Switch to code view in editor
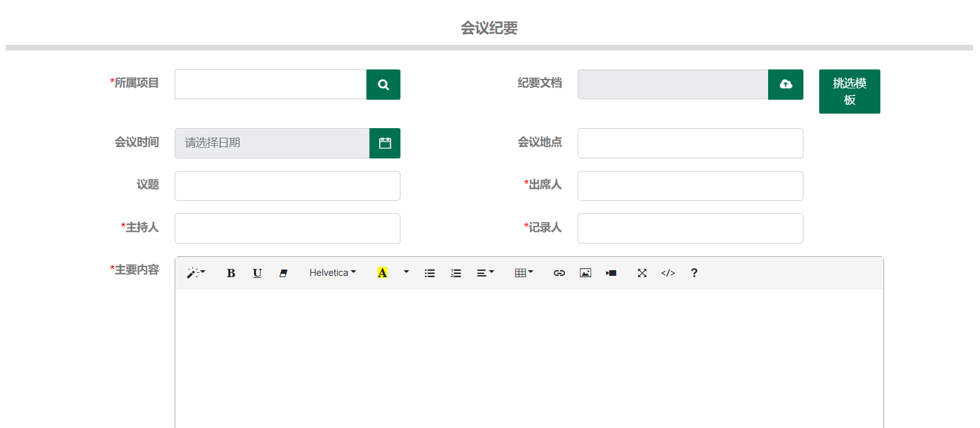The width and height of the screenshot is (980, 428). (668, 273)
